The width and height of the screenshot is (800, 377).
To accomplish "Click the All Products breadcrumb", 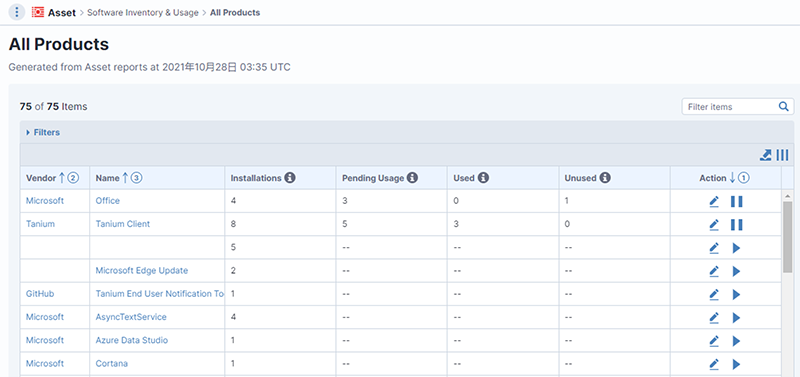I will coord(235,13).
